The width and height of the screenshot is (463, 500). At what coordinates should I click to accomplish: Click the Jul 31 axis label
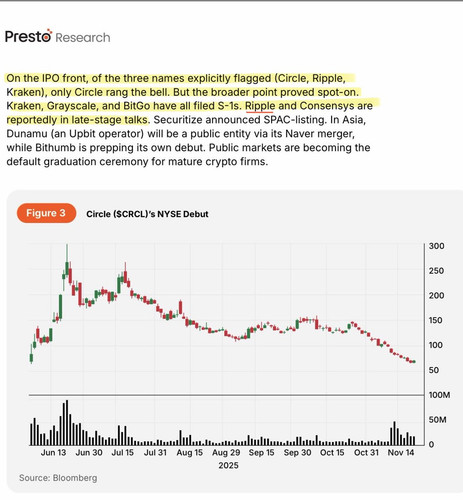click(x=155, y=453)
